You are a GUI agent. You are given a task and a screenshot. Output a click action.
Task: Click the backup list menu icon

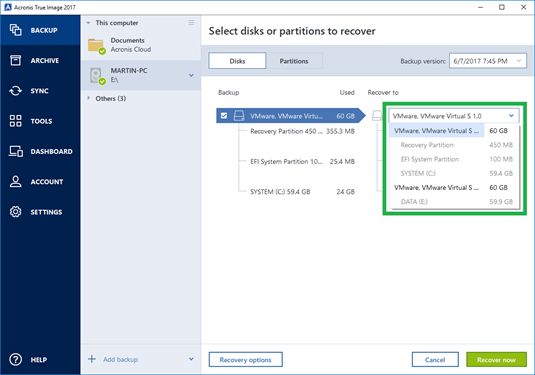pos(191,23)
